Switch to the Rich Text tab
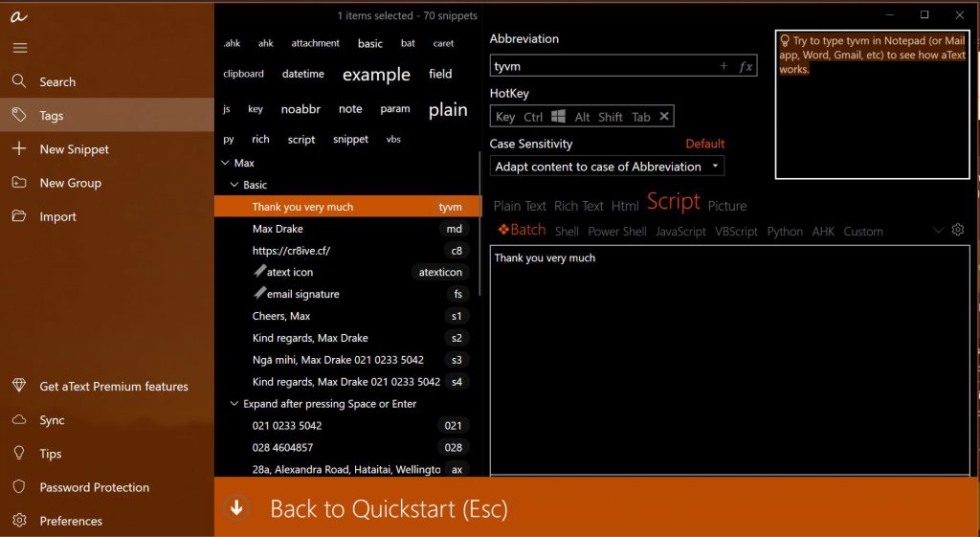980x537 pixels. pos(578,206)
